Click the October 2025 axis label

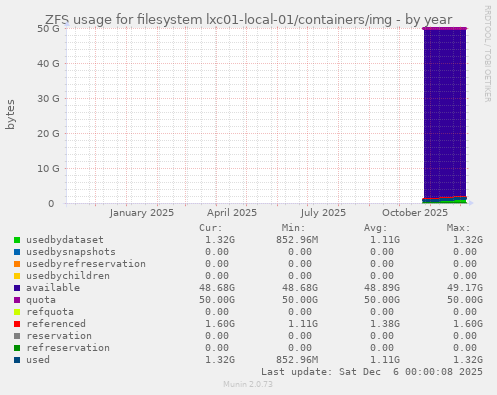(x=415, y=213)
